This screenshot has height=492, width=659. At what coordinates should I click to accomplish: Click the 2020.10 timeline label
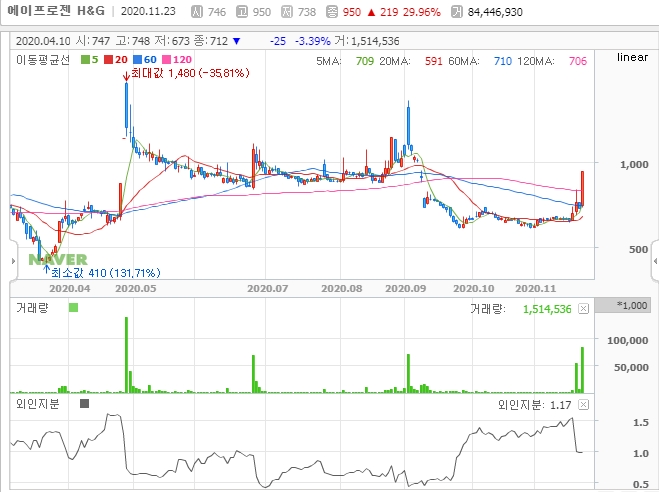click(474, 289)
